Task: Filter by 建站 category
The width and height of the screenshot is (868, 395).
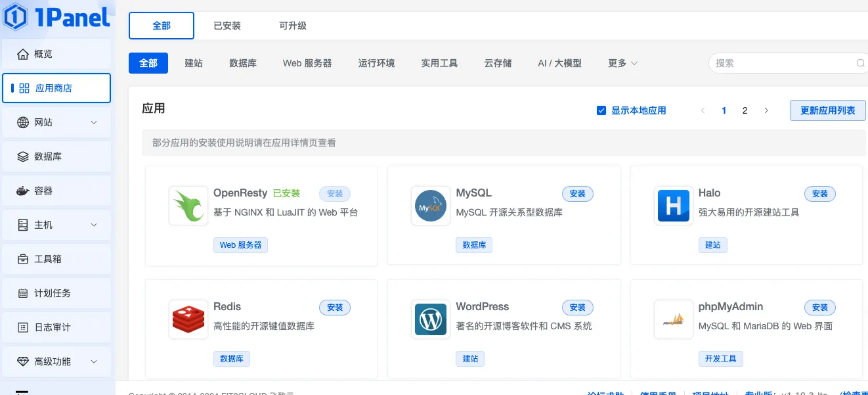Action: [194, 63]
